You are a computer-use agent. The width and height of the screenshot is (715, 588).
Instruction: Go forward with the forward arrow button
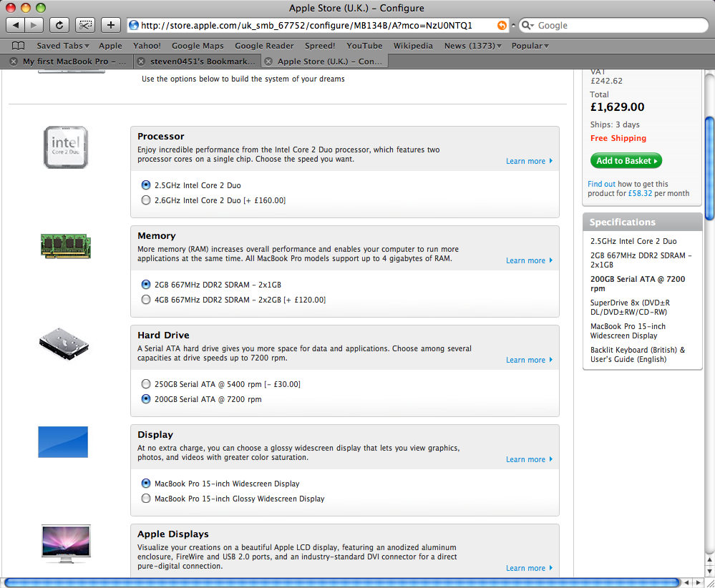34,25
